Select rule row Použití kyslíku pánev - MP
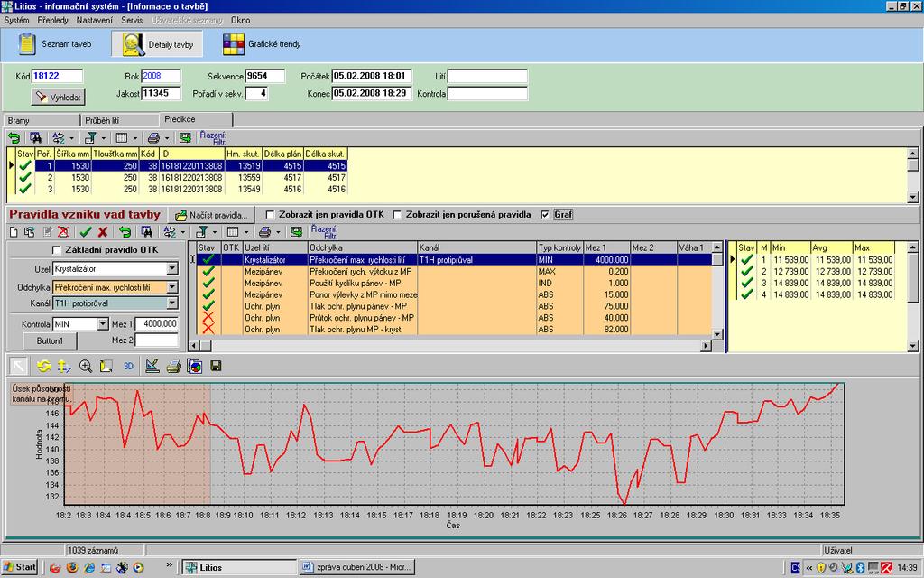924x578 pixels. [454, 283]
